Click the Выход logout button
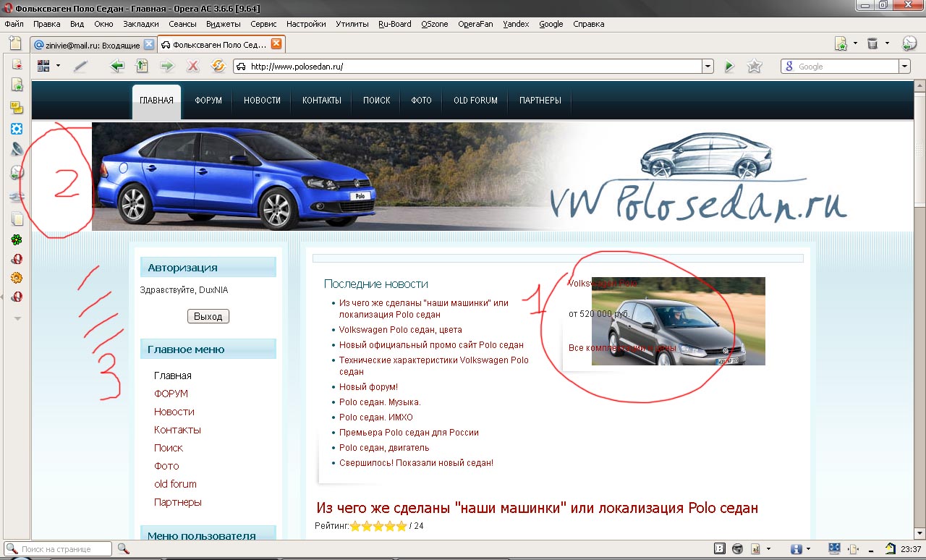The height and width of the screenshot is (560, 926). point(208,316)
